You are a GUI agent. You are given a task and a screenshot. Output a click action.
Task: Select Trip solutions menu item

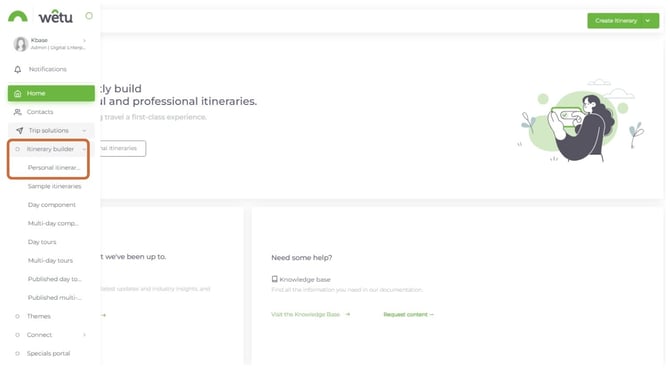click(51, 130)
